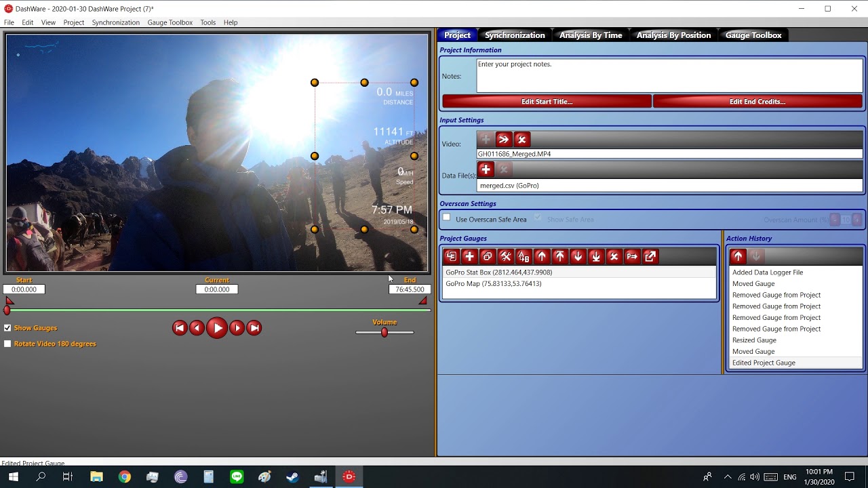Add a data file with the plus icon
Screen dimensions: 868x488
(x=486, y=169)
